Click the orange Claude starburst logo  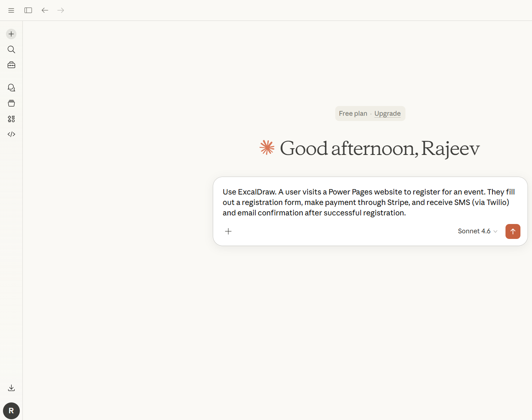coord(267,147)
